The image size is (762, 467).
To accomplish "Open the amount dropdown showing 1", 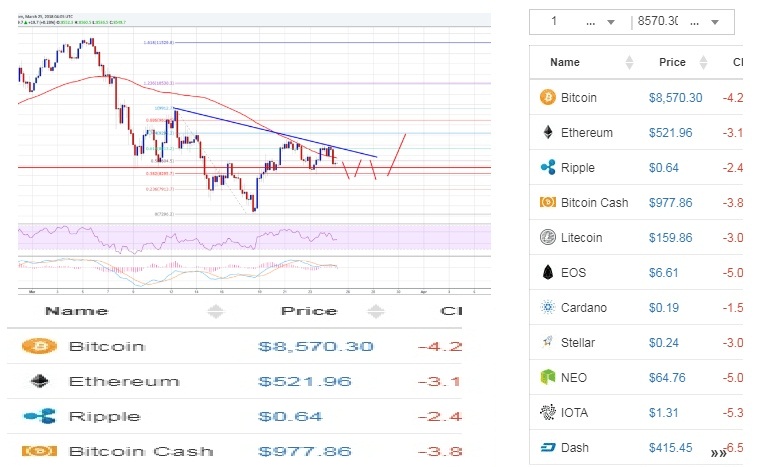I will pyautogui.click(x=611, y=22).
